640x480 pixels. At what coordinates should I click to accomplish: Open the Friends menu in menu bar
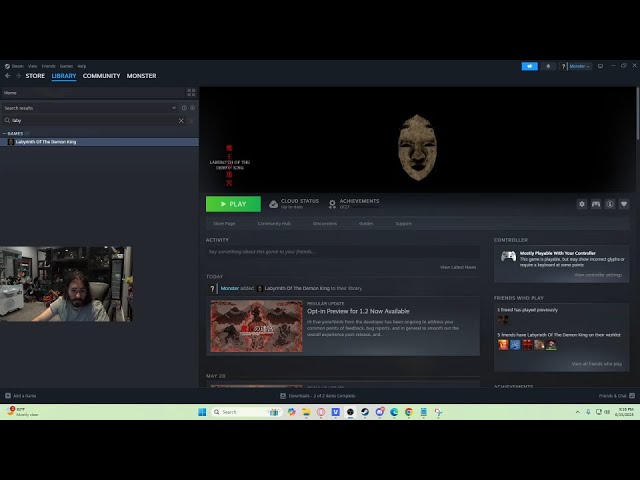[x=49, y=66]
